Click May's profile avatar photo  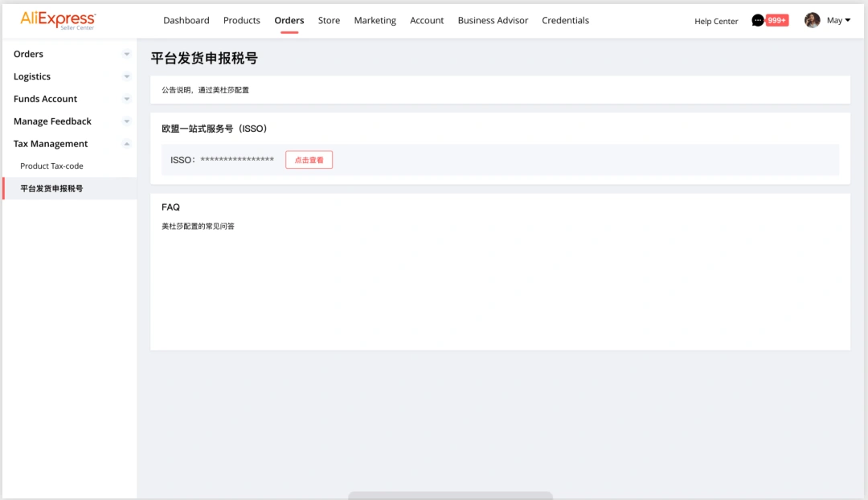coord(812,19)
